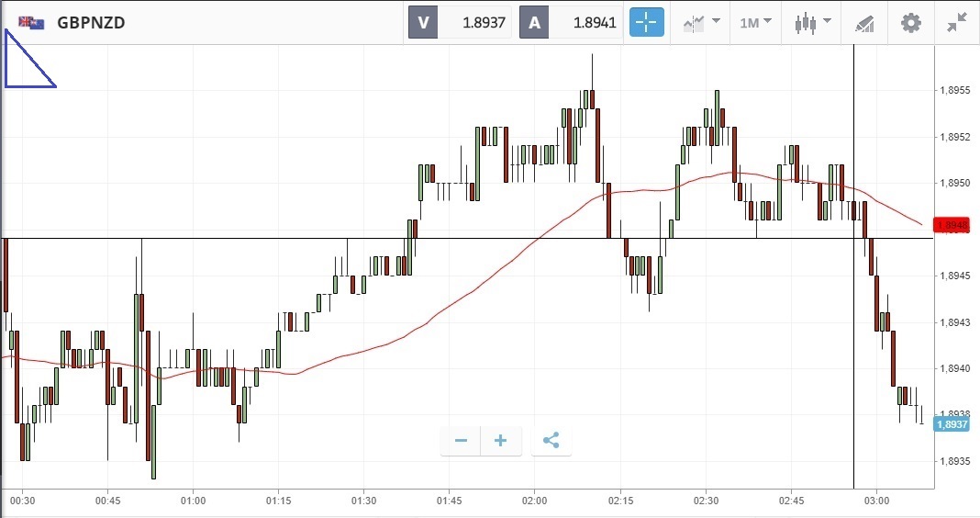Open the candlestick chart type dropdown

813,23
